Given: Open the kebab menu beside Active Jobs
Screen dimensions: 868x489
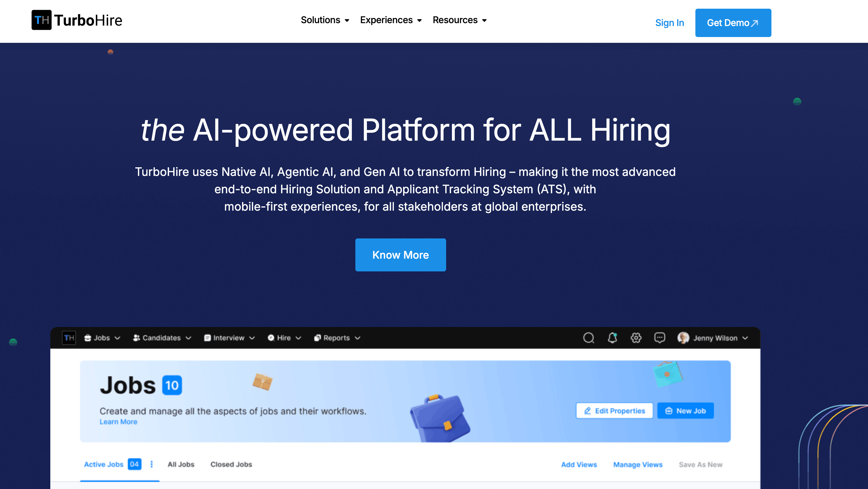Looking at the screenshot, I should [x=152, y=464].
